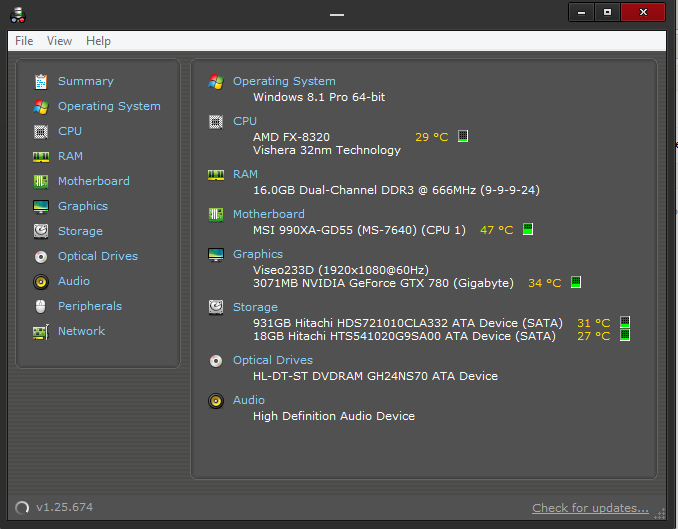Click the Storage heading link in summary
This screenshot has height=529, width=678.
pos(255,307)
